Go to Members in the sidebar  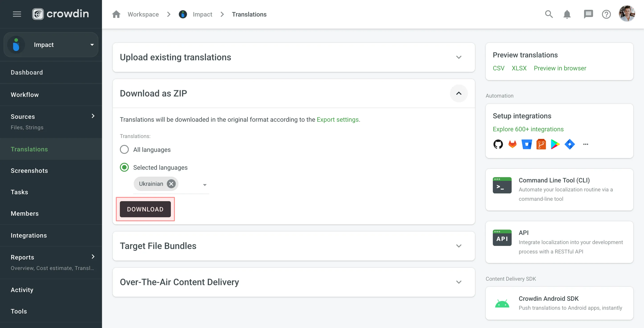(25, 214)
